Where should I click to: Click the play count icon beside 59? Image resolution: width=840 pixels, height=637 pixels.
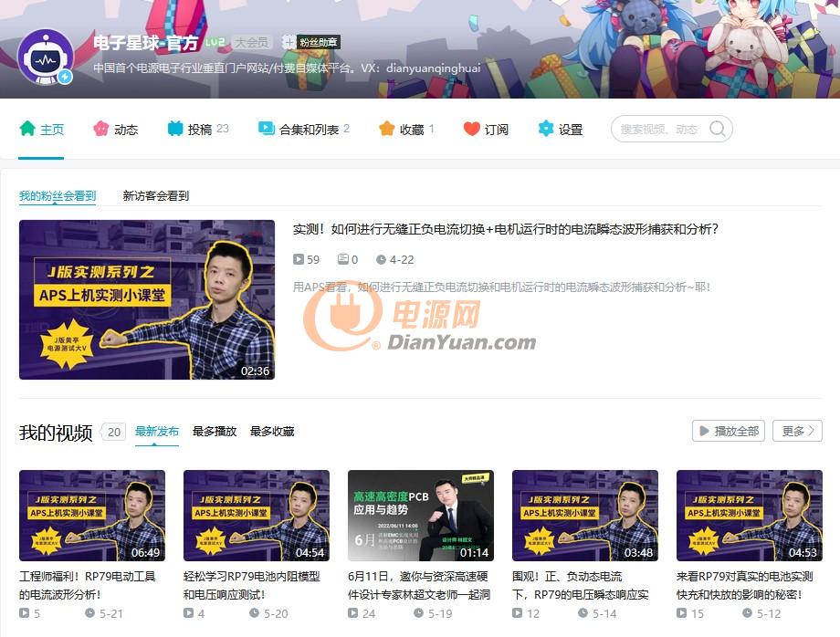point(298,259)
